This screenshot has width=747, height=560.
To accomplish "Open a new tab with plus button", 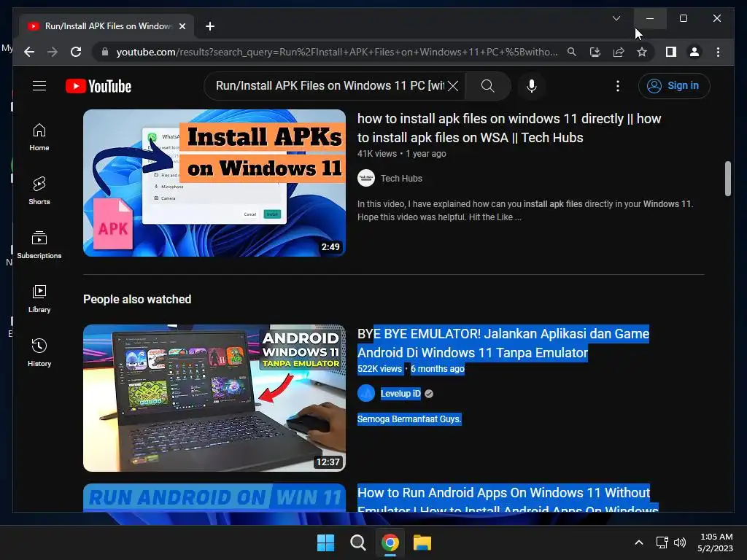I will click(209, 26).
